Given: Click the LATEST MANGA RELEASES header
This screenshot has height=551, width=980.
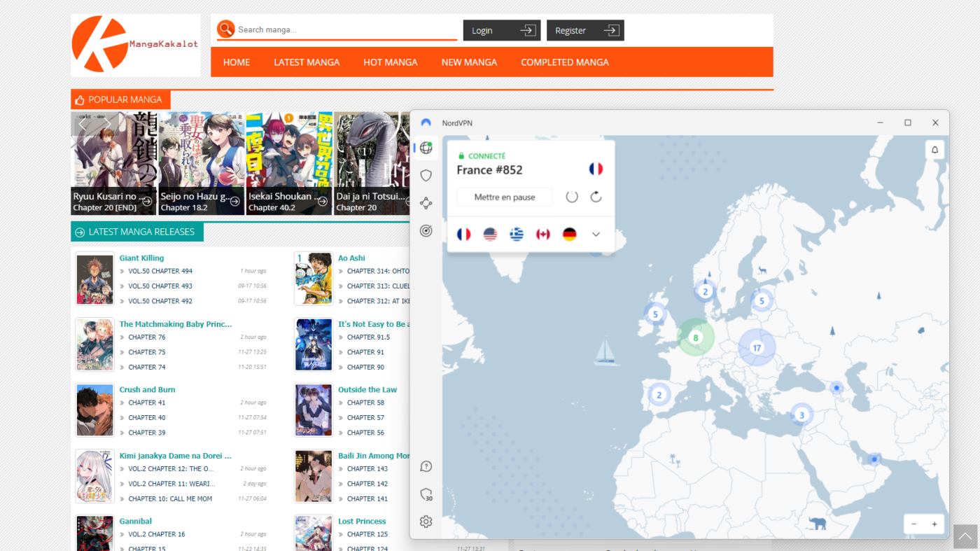Looking at the screenshot, I should click(x=137, y=232).
